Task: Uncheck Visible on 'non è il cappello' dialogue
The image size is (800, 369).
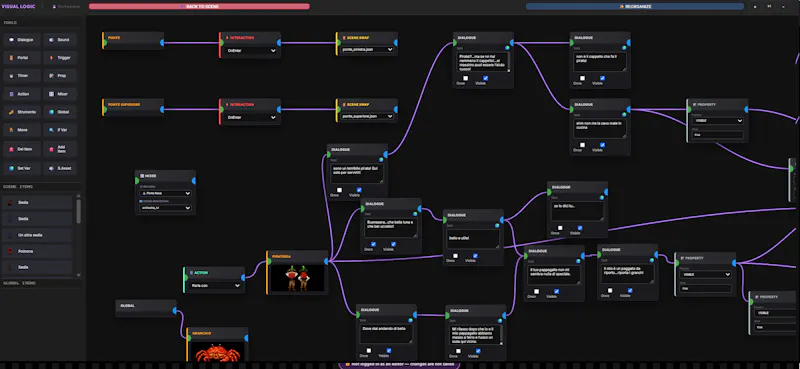Action: pos(603,78)
